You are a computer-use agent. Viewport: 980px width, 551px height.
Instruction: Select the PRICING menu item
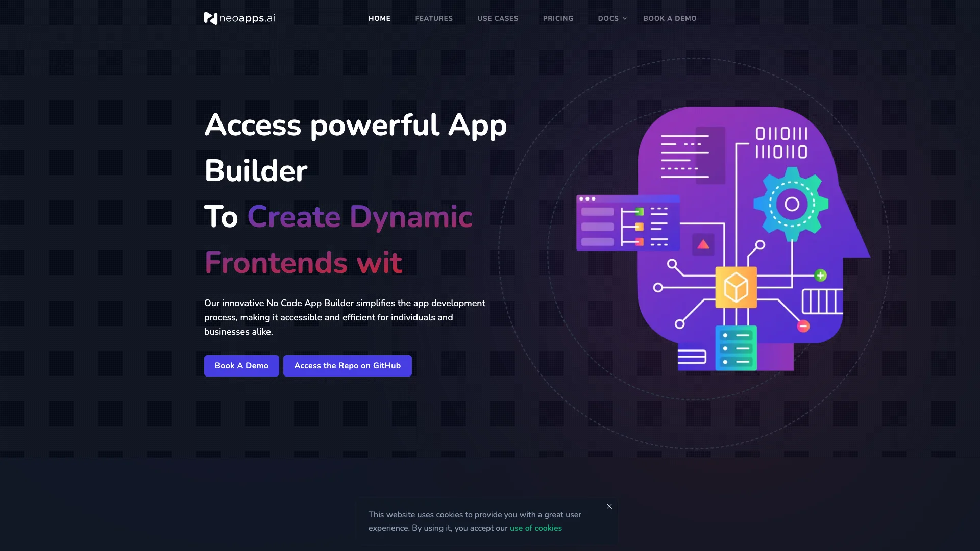558,19
